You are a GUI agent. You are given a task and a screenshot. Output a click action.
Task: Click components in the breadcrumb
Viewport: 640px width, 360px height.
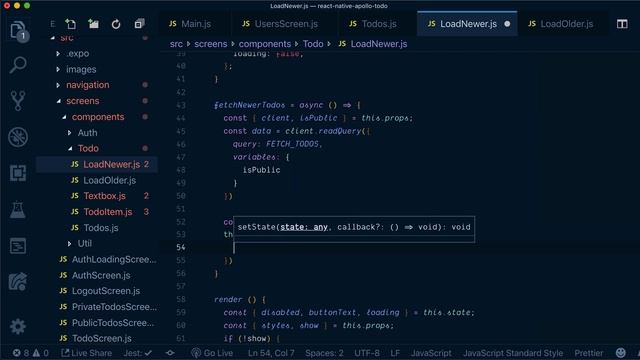point(265,44)
